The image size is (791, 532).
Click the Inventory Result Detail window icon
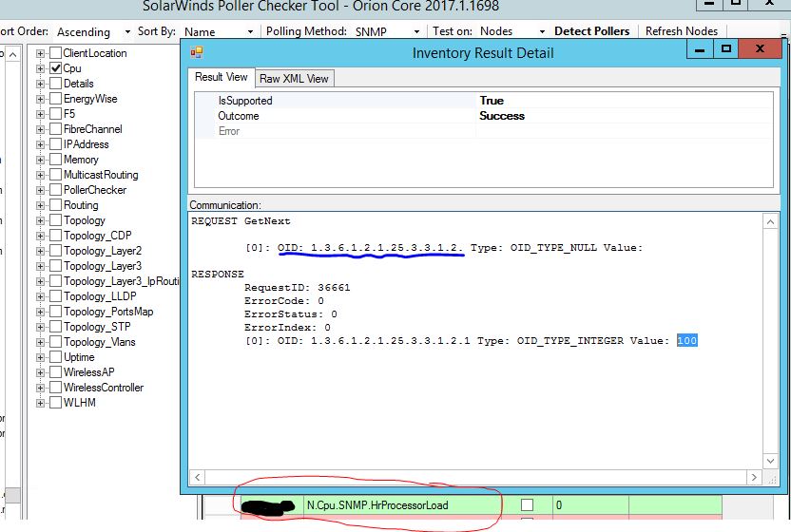point(196,52)
